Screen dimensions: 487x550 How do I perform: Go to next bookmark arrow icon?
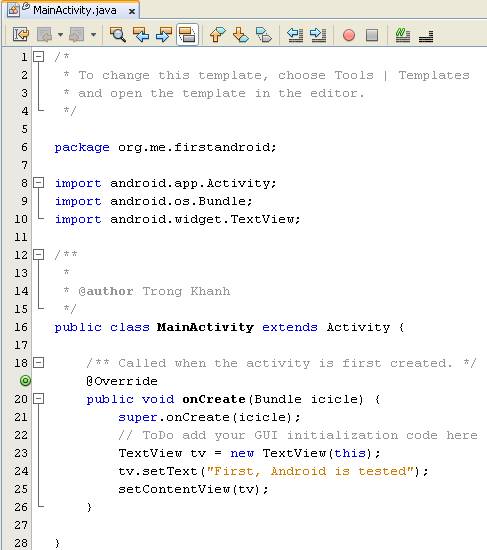pyautogui.click(x=241, y=34)
